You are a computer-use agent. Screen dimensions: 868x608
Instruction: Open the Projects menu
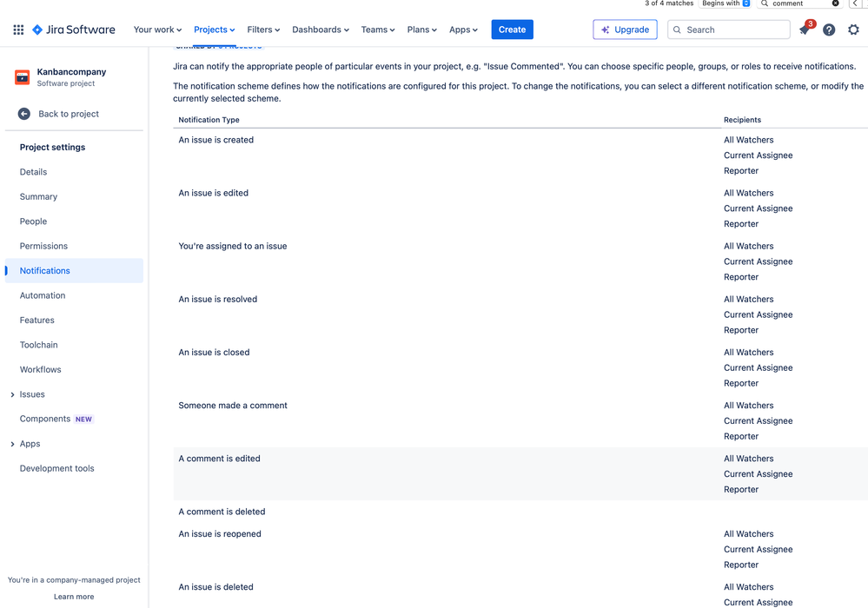tap(214, 29)
